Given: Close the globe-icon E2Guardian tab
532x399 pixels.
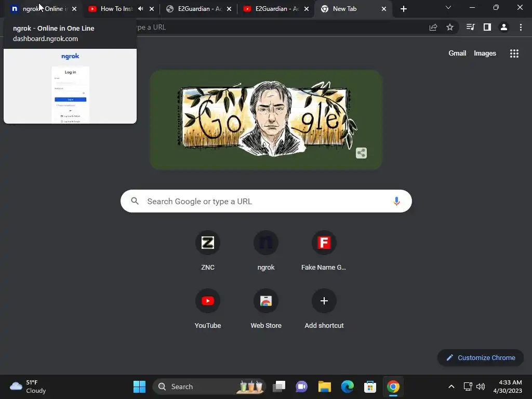Looking at the screenshot, I should coord(229,9).
